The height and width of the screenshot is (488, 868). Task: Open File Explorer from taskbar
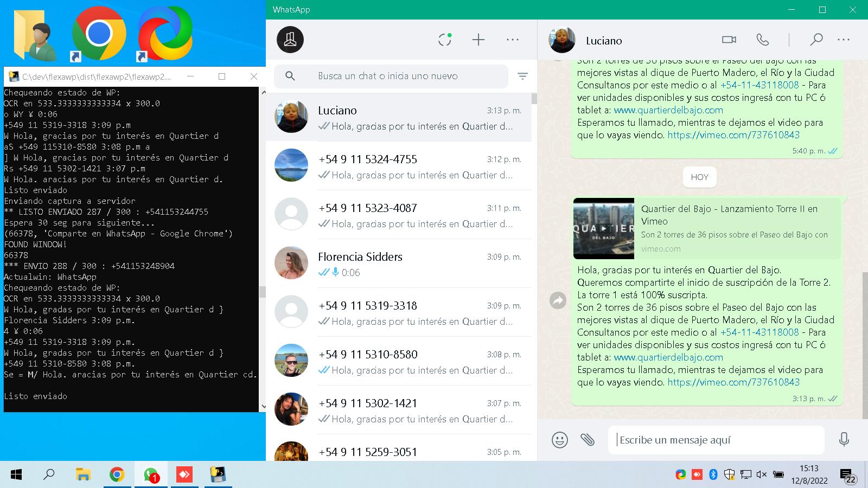tap(82, 475)
